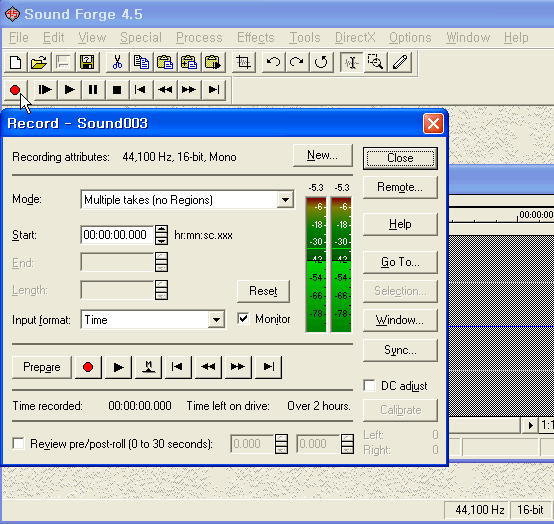Open the Input format dropdown
This screenshot has width=554, height=524.
[217, 320]
